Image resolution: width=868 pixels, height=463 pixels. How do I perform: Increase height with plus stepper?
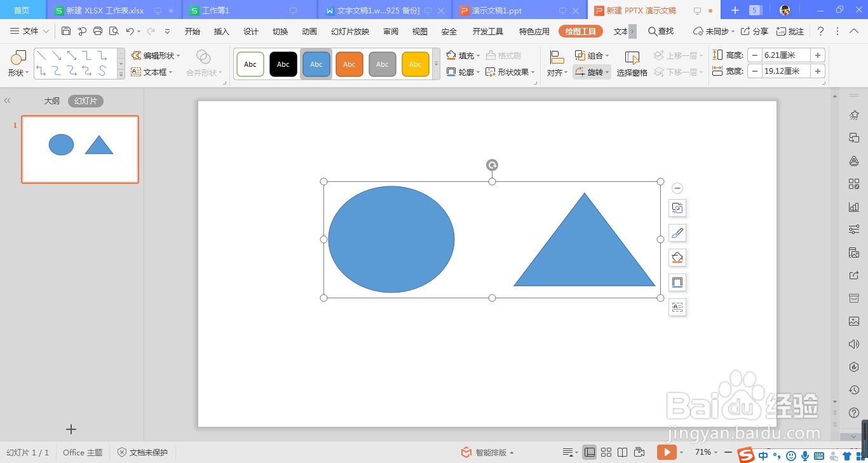[818, 55]
